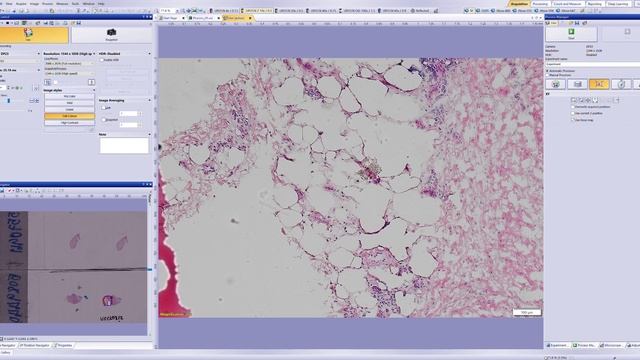Image resolution: width=640 pixels, height=360 pixels.
Task: Open the Processing layout tab
Action: coord(540,4)
